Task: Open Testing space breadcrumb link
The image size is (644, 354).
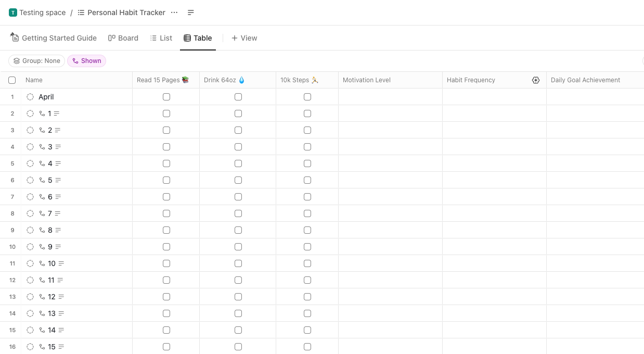Action: (37, 12)
